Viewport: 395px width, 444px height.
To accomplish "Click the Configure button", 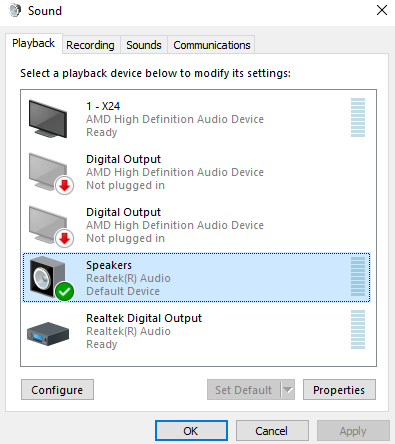I will click(x=57, y=389).
